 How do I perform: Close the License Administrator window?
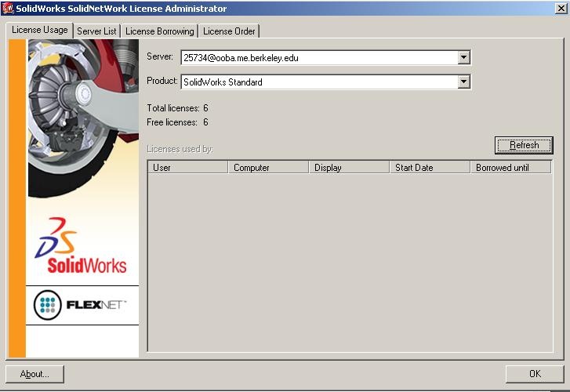(x=561, y=8)
